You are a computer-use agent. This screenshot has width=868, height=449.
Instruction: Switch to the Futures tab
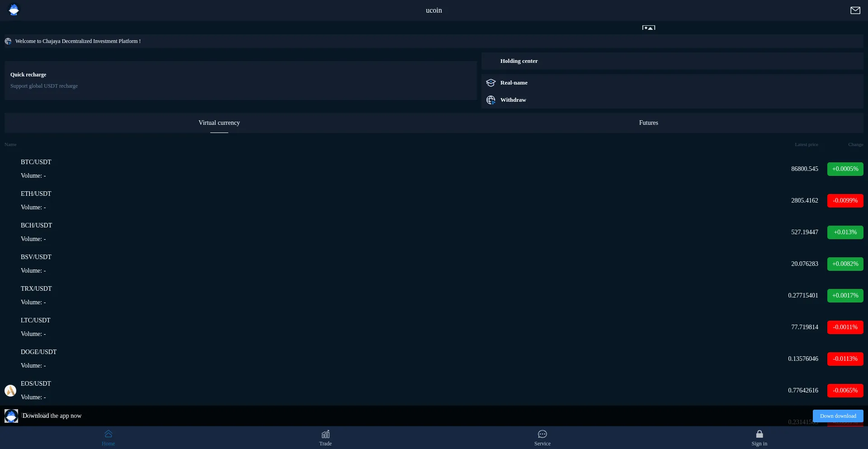(648, 123)
